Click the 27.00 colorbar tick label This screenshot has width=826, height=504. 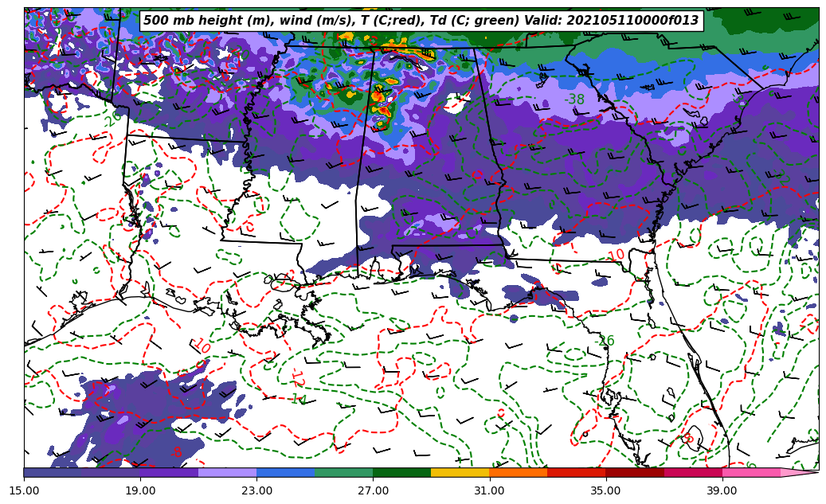(x=373, y=490)
